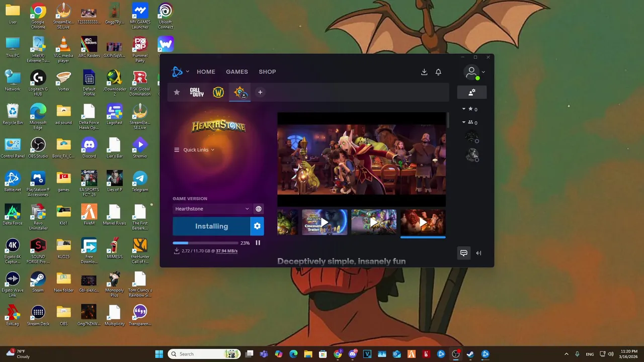Select the second offline friend avatar
The image size is (644, 362).
471,155
